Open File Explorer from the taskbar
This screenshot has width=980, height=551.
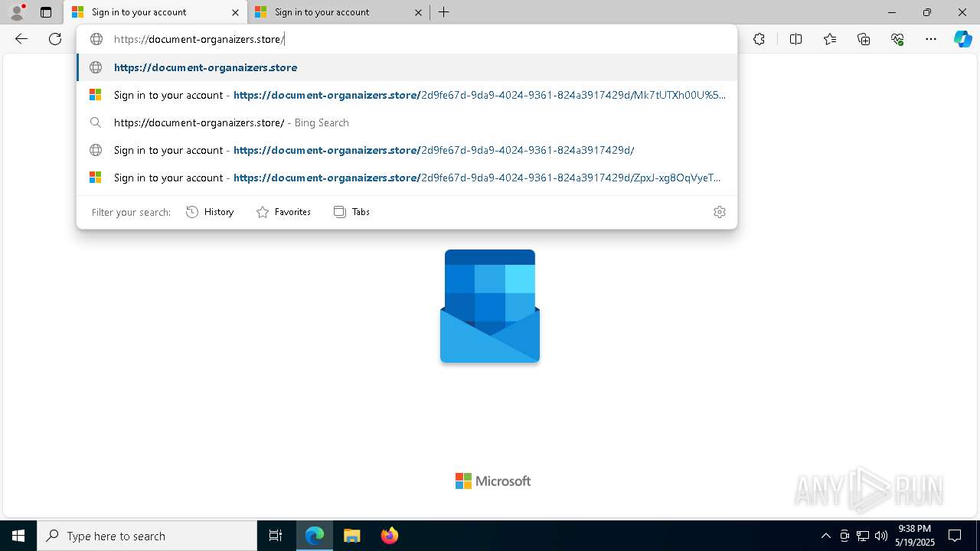pyautogui.click(x=351, y=536)
